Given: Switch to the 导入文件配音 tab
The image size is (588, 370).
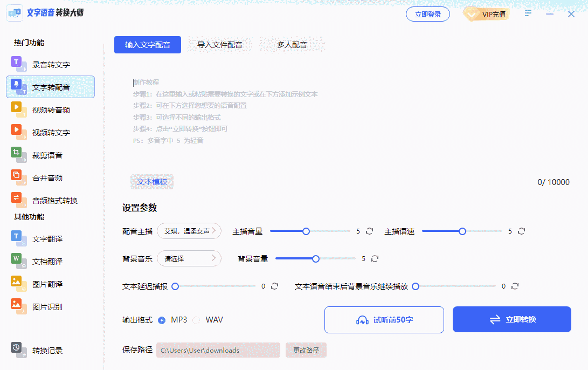Looking at the screenshot, I should point(219,45).
